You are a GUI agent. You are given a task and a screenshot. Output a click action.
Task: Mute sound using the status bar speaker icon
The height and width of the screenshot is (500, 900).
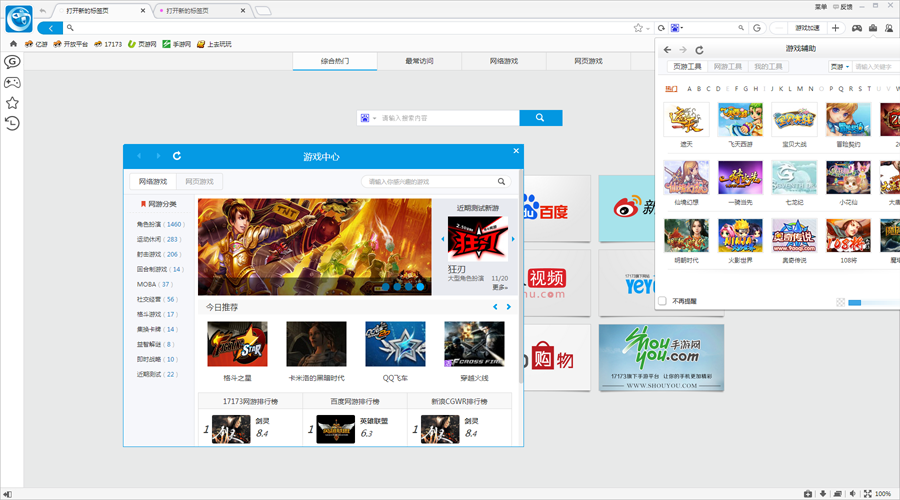tap(852, 493)
